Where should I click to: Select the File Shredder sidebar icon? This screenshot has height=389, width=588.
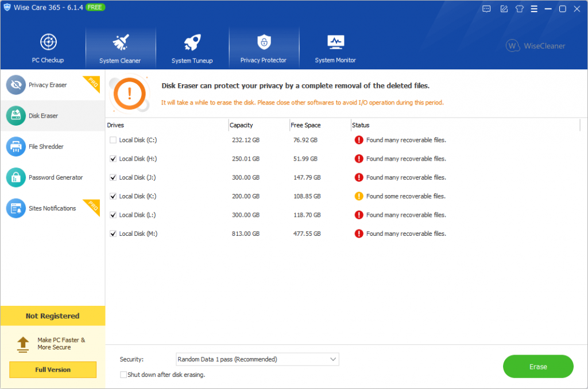click(16, 147)
